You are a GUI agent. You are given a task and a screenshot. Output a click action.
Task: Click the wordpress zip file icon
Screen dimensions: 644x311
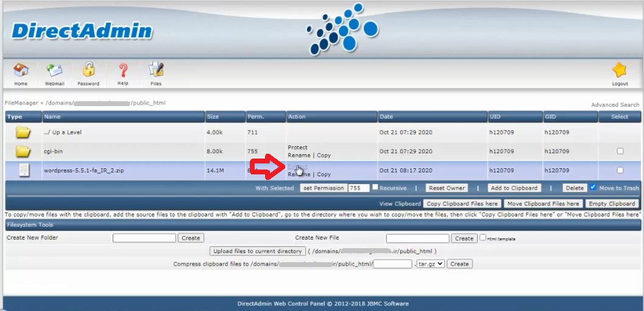tap(24, 170)
